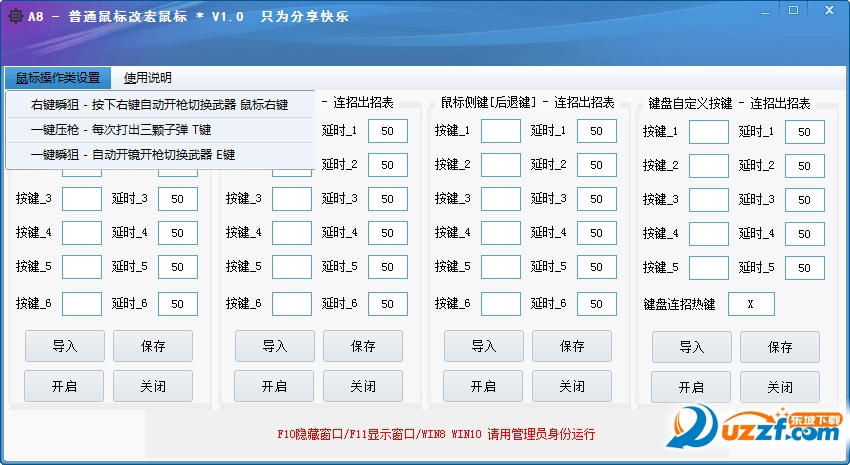The height and width of the screenshot is (465, 850).
Task: Click 关闭 under 键盘自定义按键 column
Action: tap(780, 387)
